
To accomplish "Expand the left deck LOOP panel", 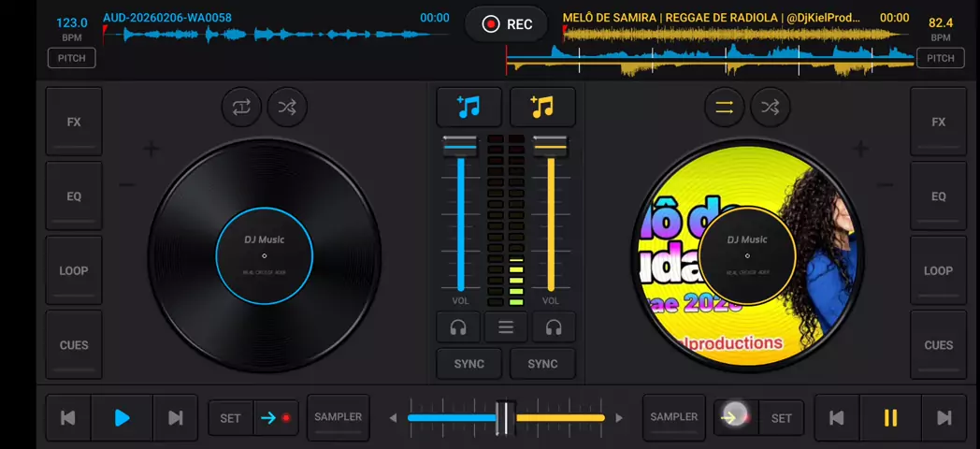I will click(x=74, y=270).
